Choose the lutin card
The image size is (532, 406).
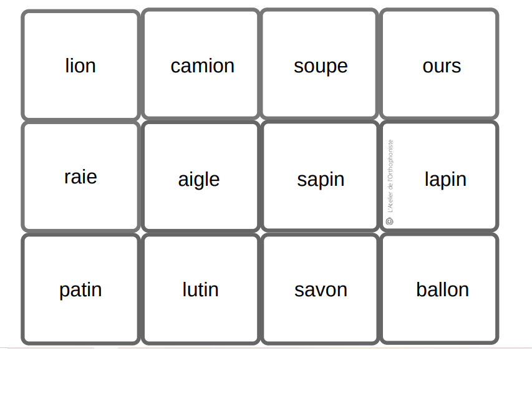point(200,289)
